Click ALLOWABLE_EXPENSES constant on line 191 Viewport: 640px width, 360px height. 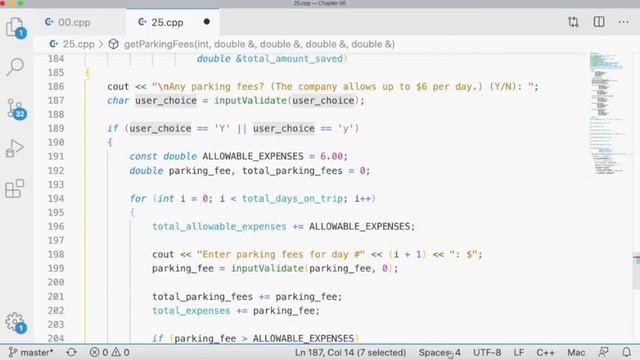click(x=253, y=156)
